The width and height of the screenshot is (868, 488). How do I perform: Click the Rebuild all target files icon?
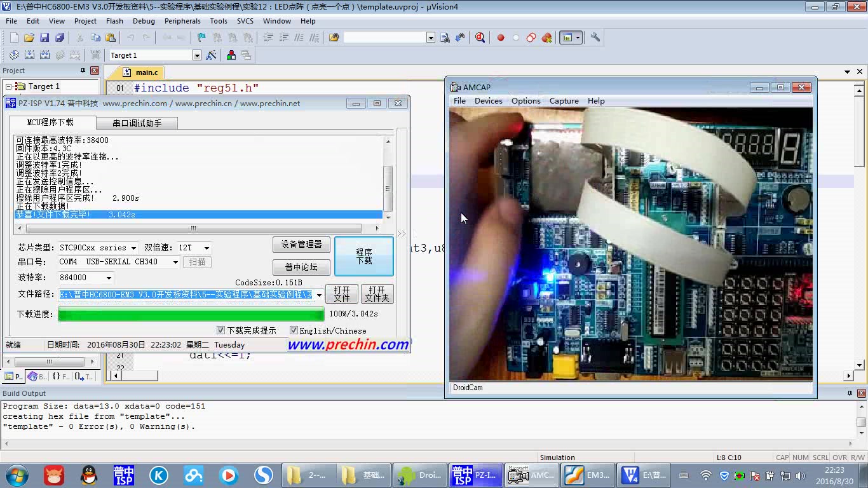point(44,55)
